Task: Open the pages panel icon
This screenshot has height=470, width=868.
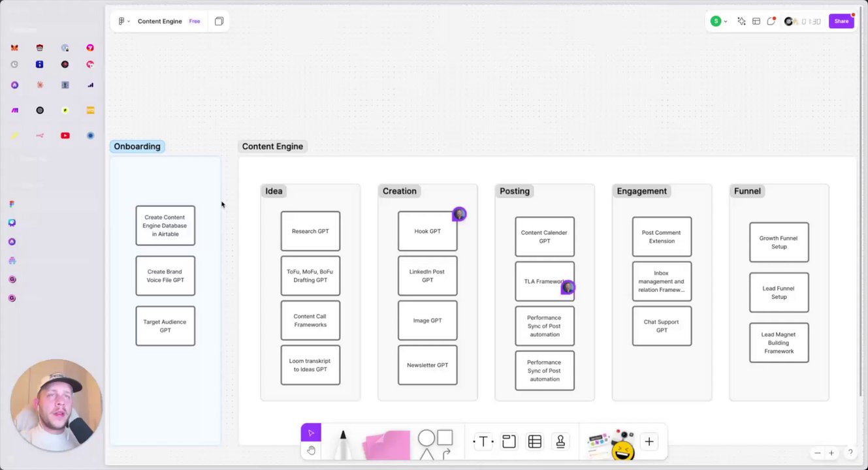Action: [219, 21]
